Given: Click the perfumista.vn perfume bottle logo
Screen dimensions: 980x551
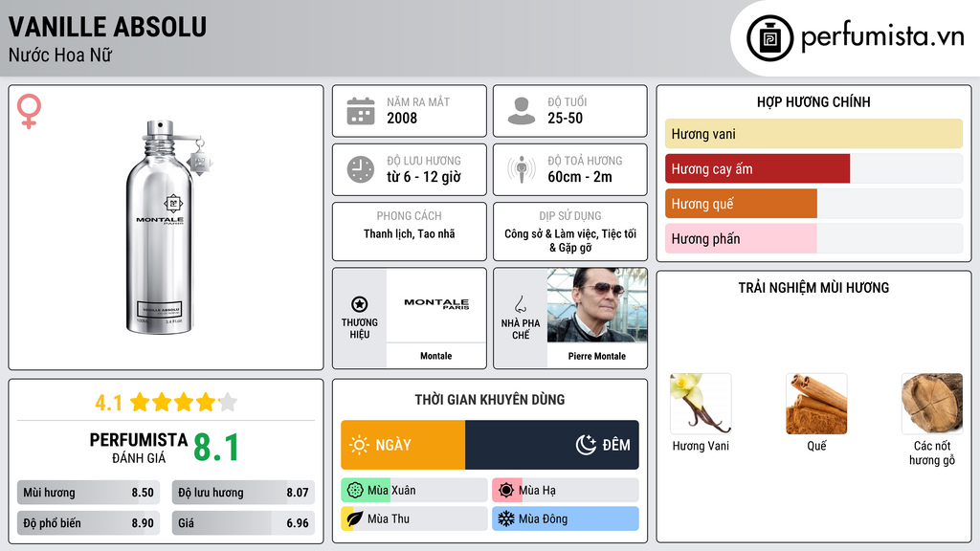Looking at the screenshot, I should tap(769, 38).
